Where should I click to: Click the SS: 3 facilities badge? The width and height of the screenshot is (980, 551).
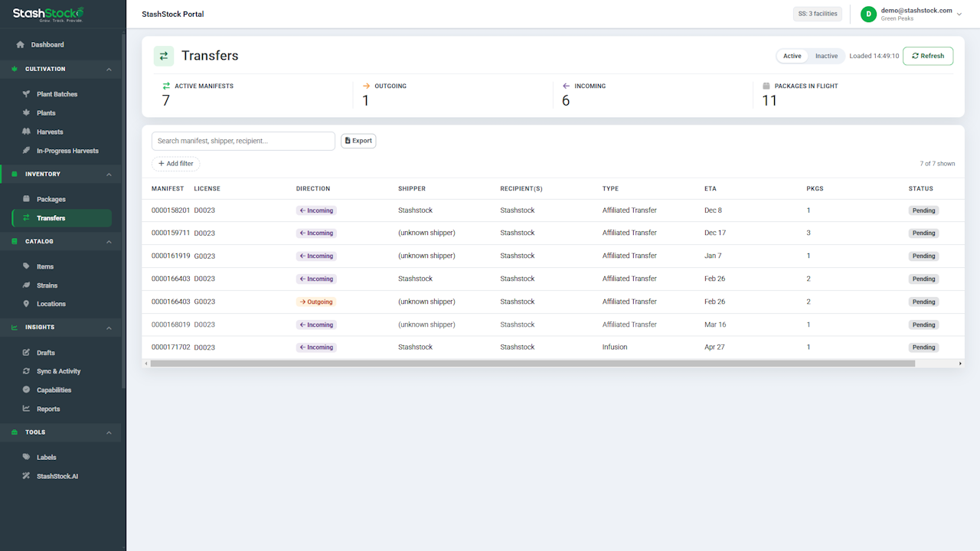point(818,14)
